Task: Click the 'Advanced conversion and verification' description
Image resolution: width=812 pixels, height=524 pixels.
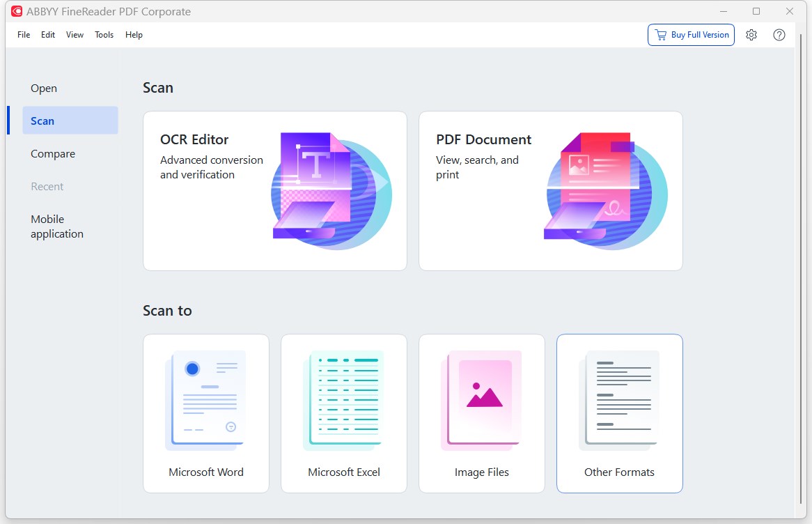Action: (211, 167)
